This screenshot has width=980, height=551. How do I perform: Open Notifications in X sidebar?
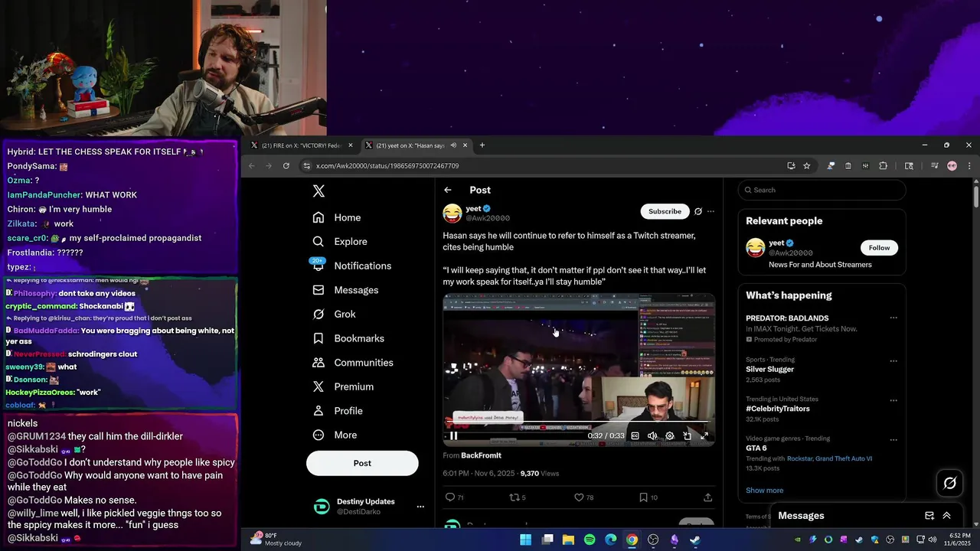tap(352, 266)
